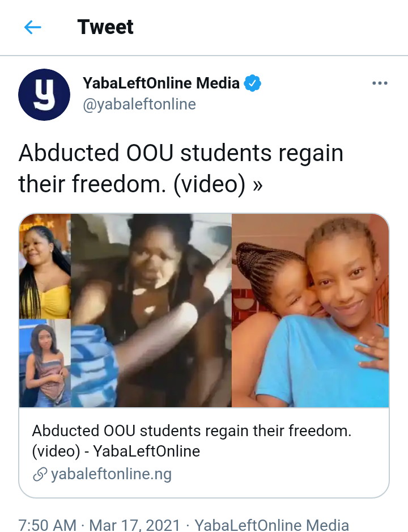Image resolution: width=408 pixels, height=532 pixels.
Task: Click the blue verified badge
Action: 253,83
